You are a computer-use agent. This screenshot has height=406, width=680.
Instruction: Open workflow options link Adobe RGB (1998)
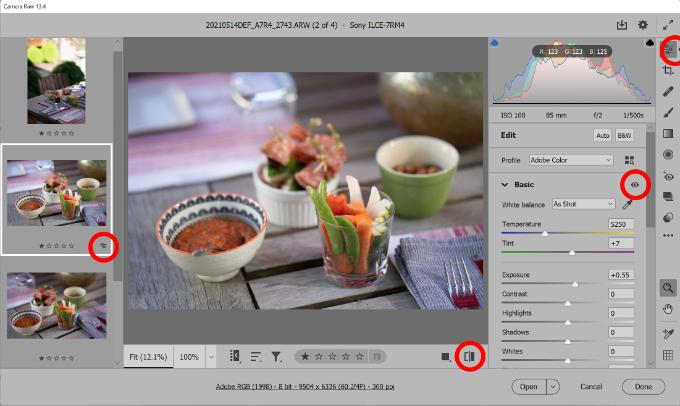(305, 386)
